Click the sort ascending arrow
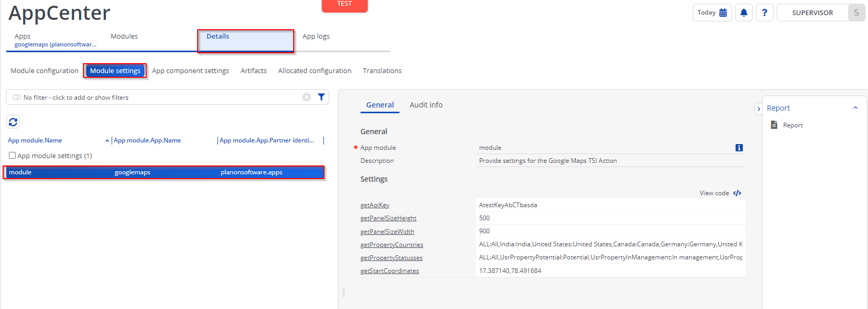Viewport: 868px width, 309px height. coord(107,140)
